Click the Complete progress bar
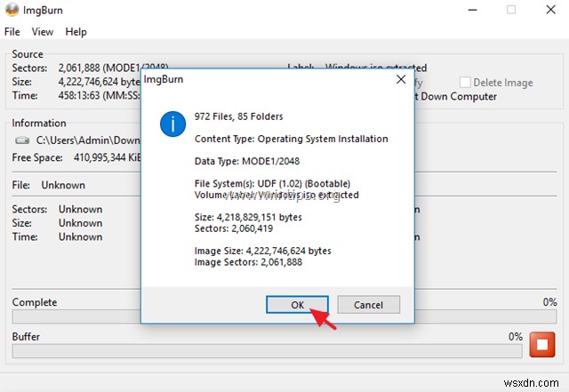 284,316
